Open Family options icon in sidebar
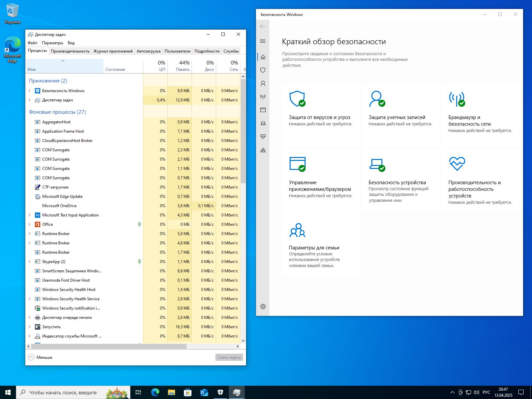532x399 pixels. [x=263, y=150]
